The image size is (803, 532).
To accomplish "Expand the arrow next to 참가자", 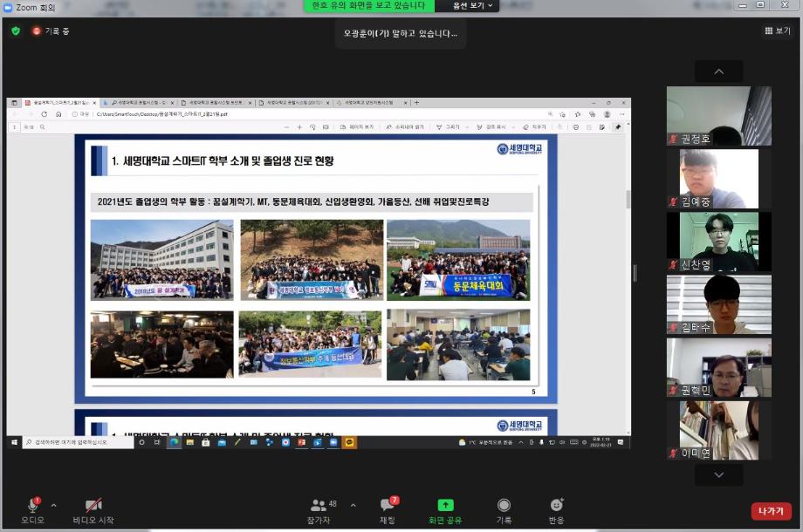I will [x=353, y=505].
